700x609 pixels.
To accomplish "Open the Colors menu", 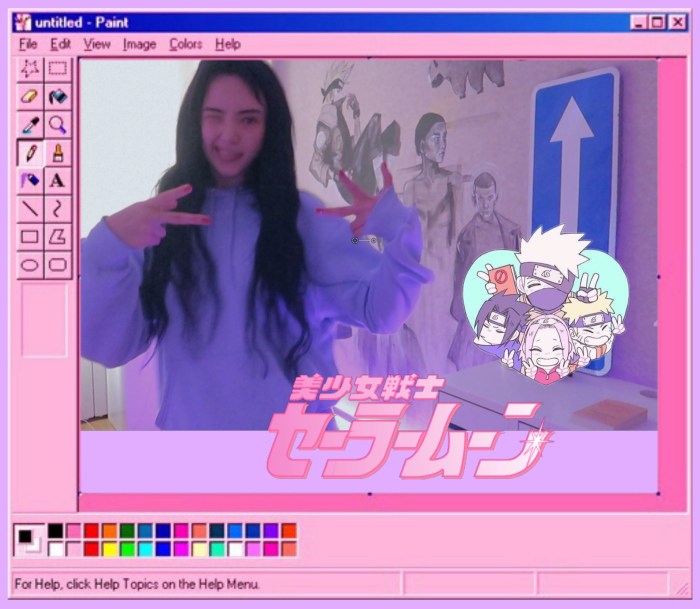I will coord(185,44).
